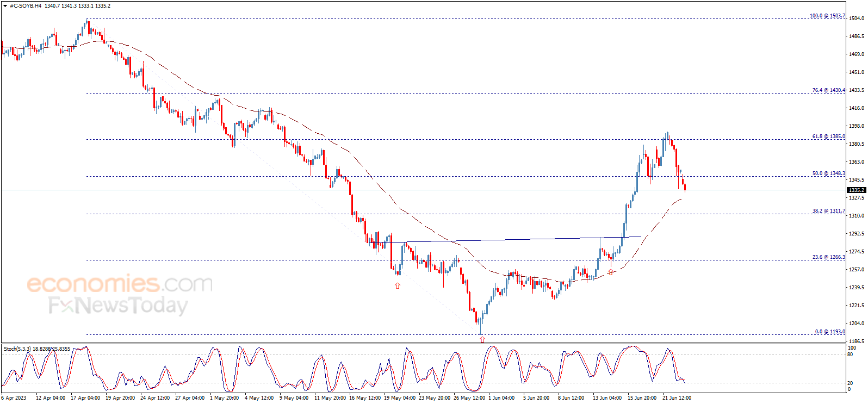Click the 1398.0 price axis value
The image size is (868, 404).
pyautogui.click(x=857, y=126)
